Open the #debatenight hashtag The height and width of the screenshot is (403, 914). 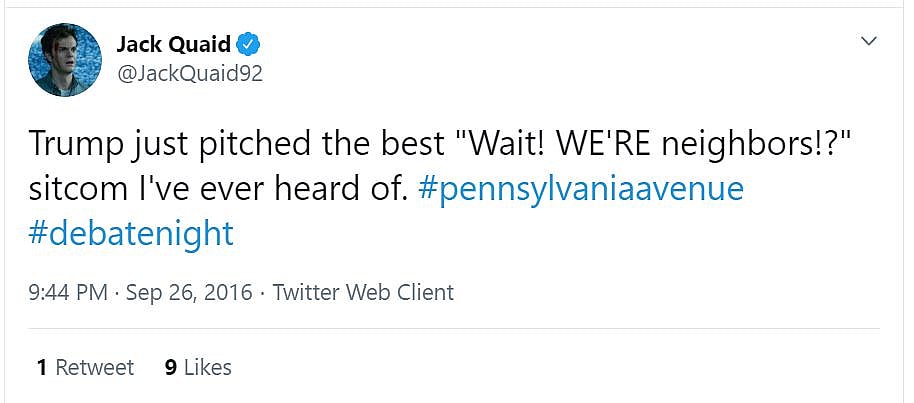click(131, 233)
